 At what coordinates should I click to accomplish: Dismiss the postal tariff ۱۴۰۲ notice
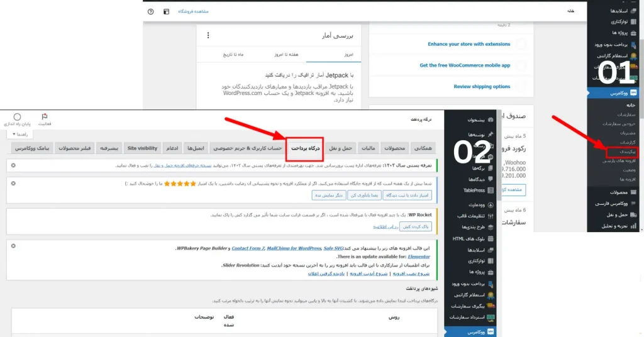coord(13,165)
